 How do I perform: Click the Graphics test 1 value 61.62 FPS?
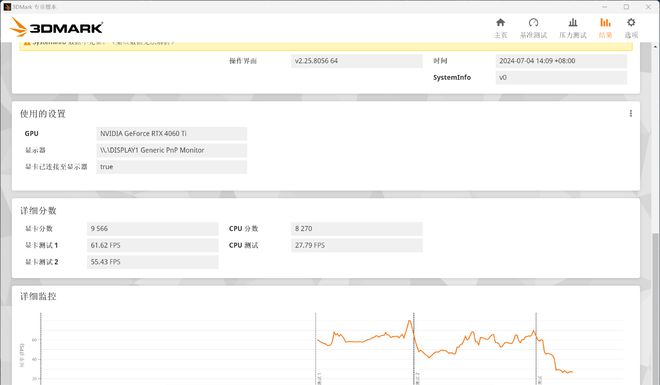pyautogui.click(x=152, y=245)
